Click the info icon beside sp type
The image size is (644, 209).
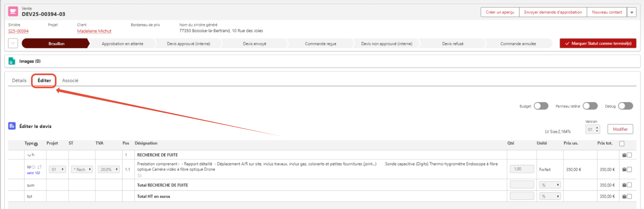click(x=34, y=167)
